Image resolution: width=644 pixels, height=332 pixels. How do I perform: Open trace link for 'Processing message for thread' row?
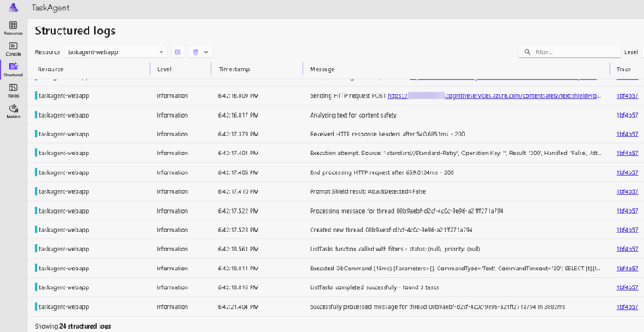pyautogui.click(x=627, y=211)
